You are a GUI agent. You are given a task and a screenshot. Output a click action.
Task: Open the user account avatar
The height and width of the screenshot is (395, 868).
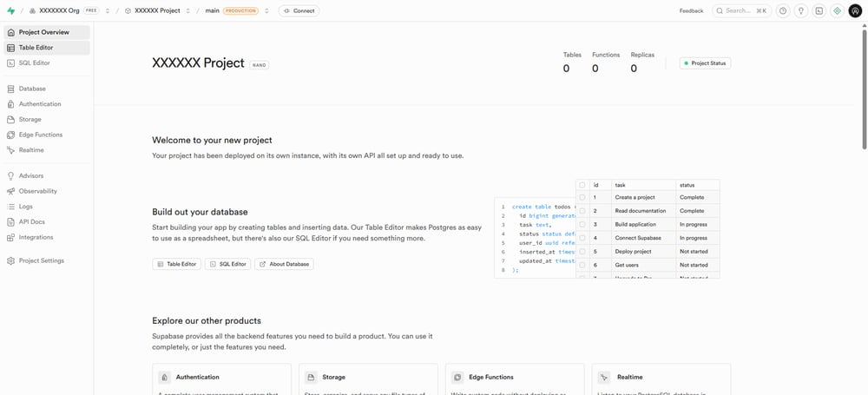click(x=855, y=11)
